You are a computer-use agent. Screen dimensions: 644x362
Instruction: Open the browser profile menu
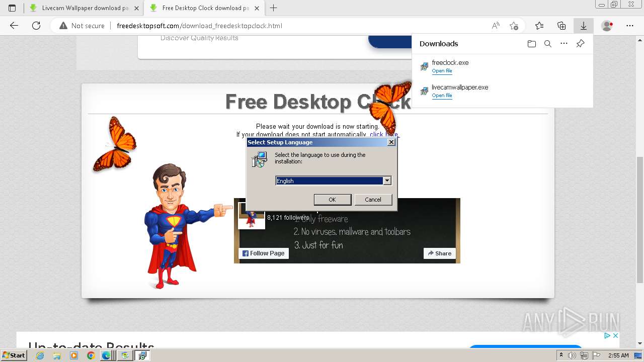(607, 26)
